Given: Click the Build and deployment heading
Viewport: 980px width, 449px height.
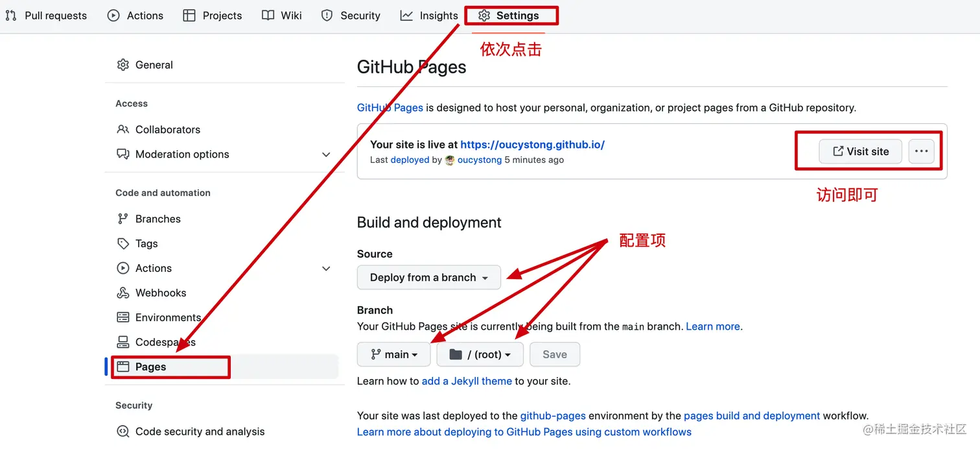Looking at the screenshot, I should pyautogui.click(x=429, y=223).
